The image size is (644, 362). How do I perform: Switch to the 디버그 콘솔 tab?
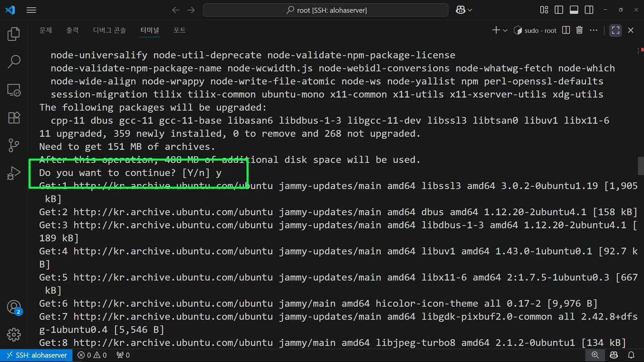click(x=109, y=30)
